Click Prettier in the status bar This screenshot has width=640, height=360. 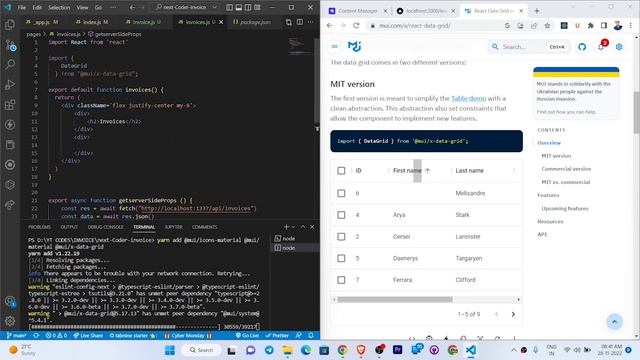tap(277, 336)
